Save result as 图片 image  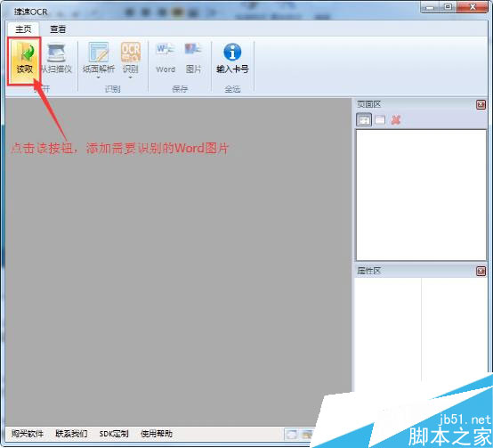(193, 58)
